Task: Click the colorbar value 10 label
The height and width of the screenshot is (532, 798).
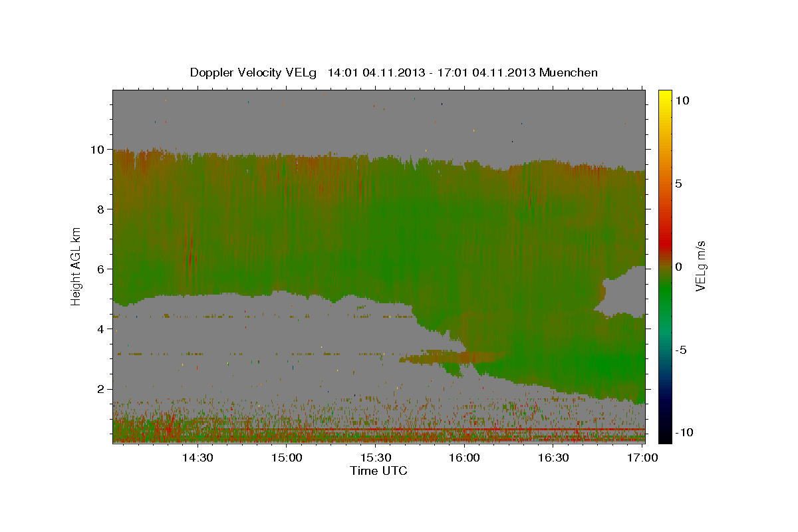Action: click(682, 100)
